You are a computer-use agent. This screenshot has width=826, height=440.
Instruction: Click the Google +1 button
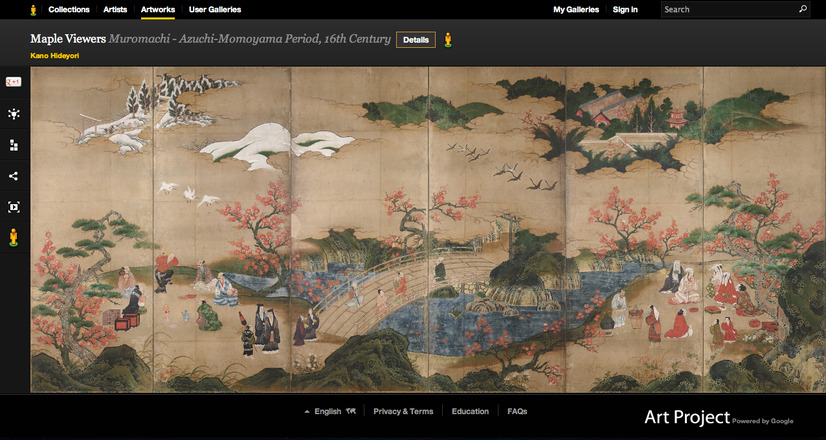(x=14, y=82)
